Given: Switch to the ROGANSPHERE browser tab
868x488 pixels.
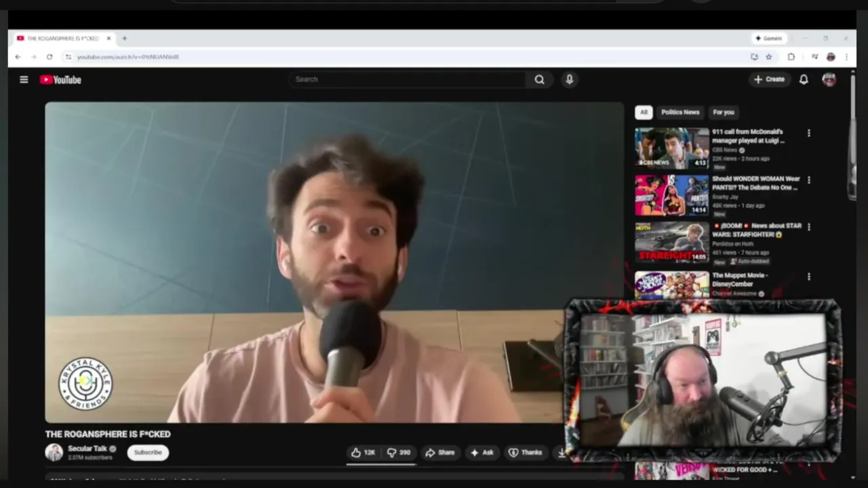Looking at the screenshot, I should (x=62, y=39).
